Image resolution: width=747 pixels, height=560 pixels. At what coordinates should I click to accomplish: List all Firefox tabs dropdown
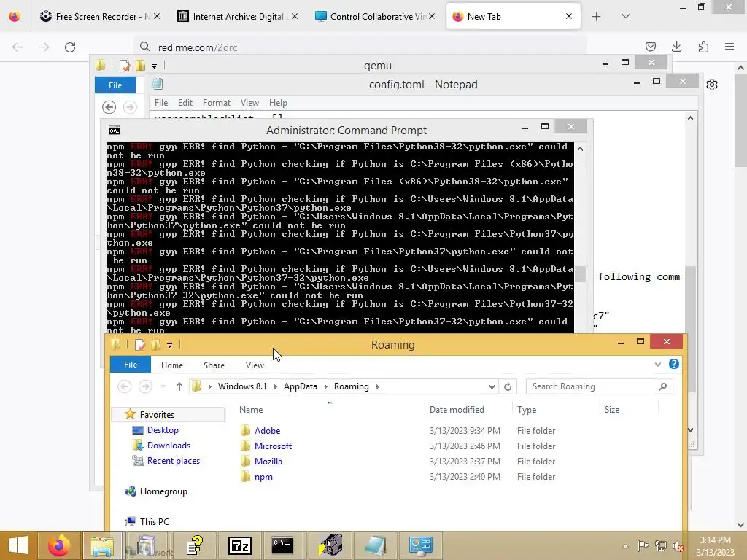(x=626, y=16)
